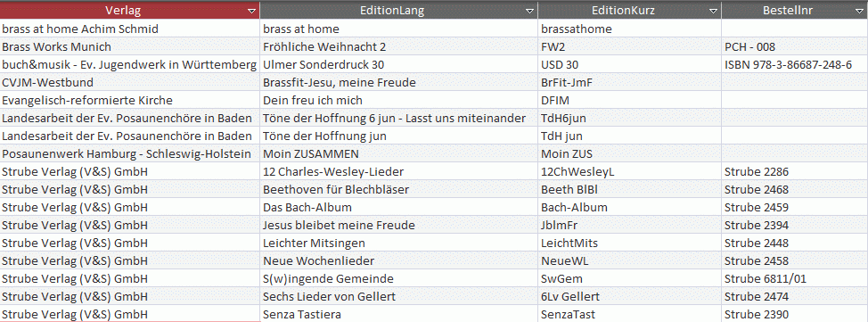Click the 'Strube 6811/01' order number cell

pos(794,279)
